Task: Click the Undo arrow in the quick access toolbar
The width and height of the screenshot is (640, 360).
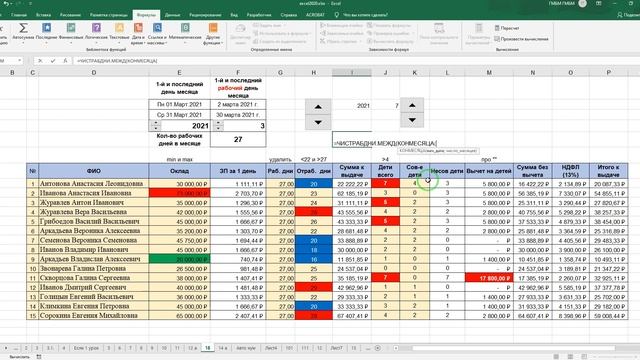Action: pos(6,4)
